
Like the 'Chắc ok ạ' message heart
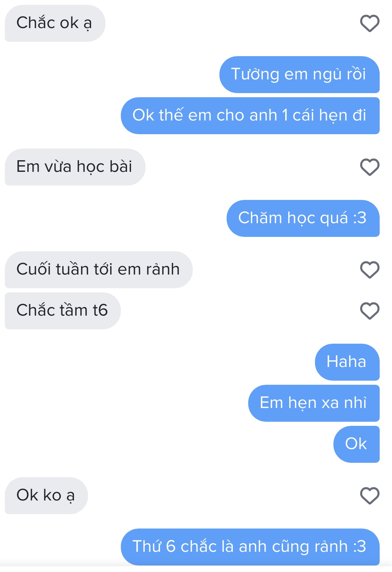tap(370, 23)
